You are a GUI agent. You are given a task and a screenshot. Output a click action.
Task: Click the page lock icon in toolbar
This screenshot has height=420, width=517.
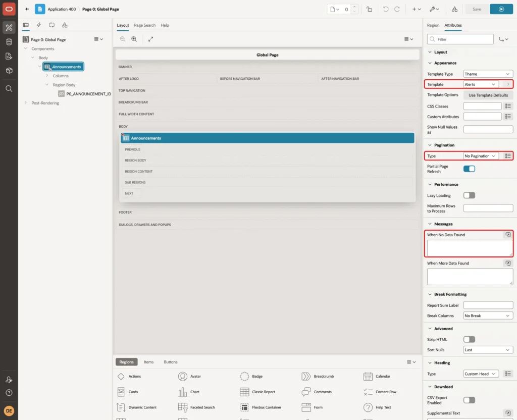point(369,9)
